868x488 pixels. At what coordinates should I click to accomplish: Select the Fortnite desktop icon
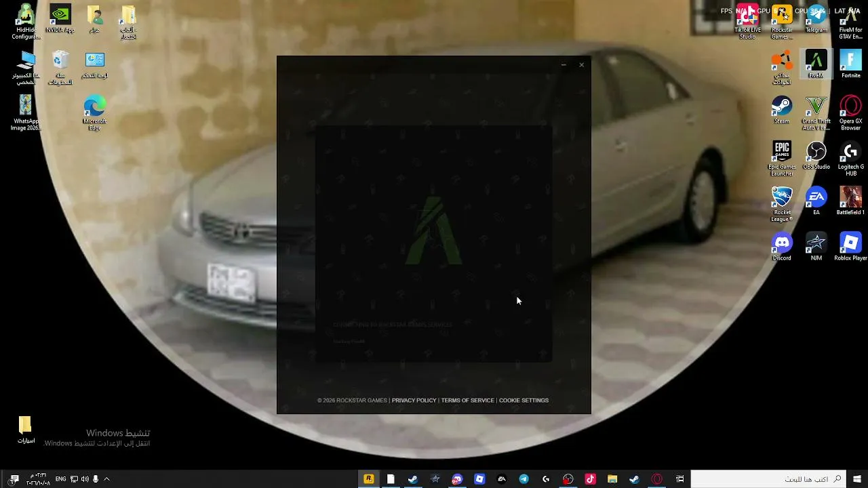click(x=850, y=64)
